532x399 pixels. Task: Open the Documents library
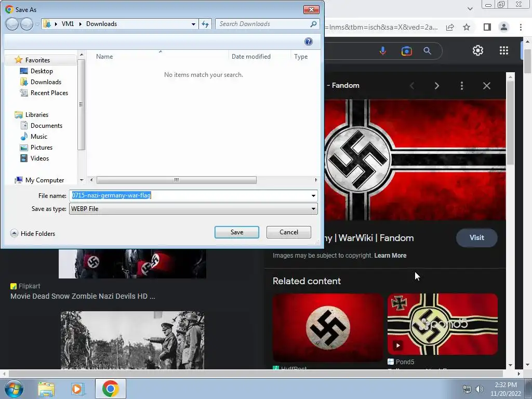(46, 126)
